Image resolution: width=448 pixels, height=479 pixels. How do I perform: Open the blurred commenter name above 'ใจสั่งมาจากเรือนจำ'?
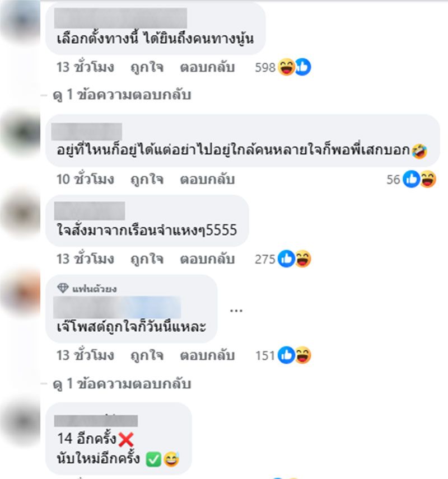coord(90,211)
